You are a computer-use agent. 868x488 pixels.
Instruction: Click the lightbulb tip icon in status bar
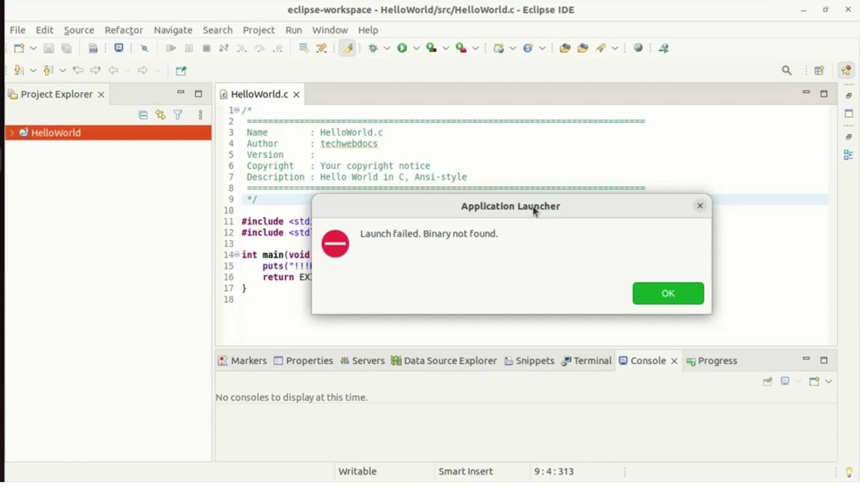coord(849,472)
